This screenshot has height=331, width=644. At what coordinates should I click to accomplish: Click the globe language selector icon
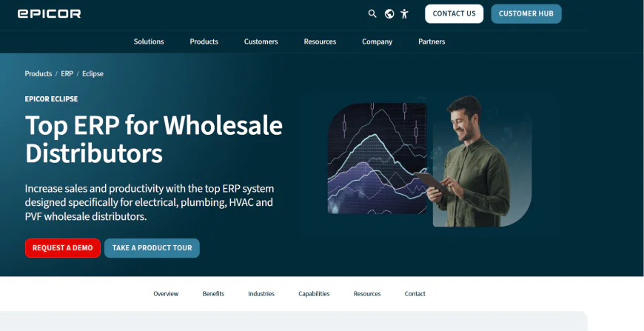(x=389, y=13)
